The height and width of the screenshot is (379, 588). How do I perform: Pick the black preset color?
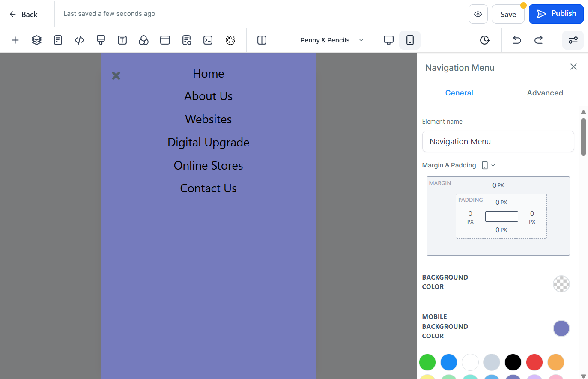[513, 362]
